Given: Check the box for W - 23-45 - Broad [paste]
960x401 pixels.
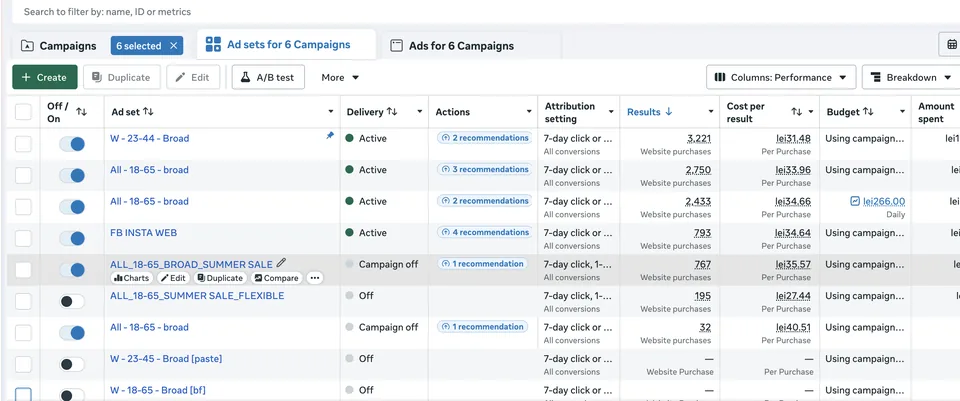Looking at the screenshot, I should point(23,364).
